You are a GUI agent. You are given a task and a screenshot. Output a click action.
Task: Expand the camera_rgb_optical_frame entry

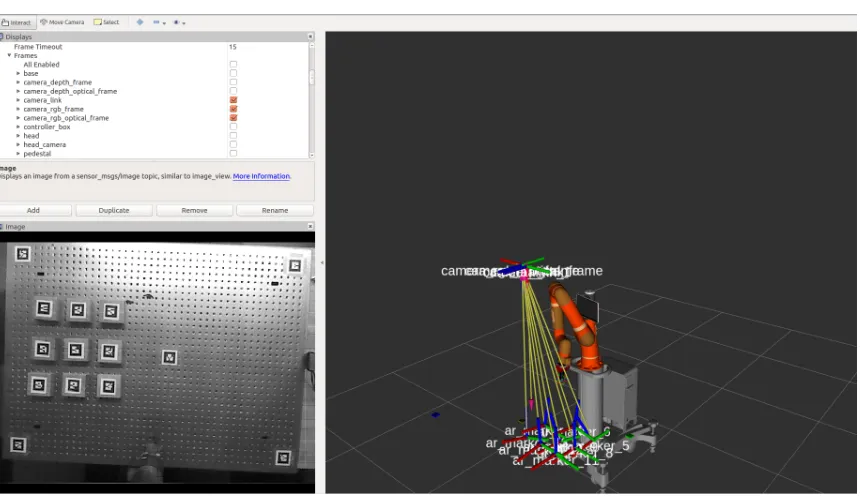[18, 118]
